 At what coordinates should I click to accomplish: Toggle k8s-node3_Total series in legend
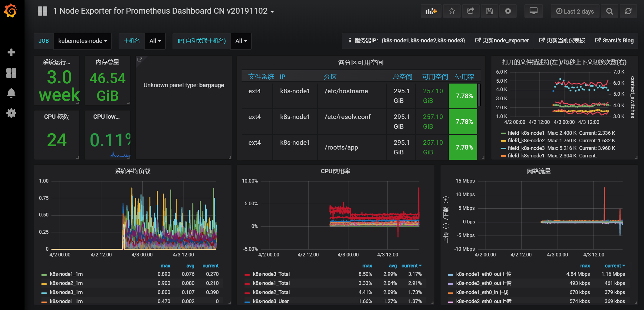click(271, 274)
